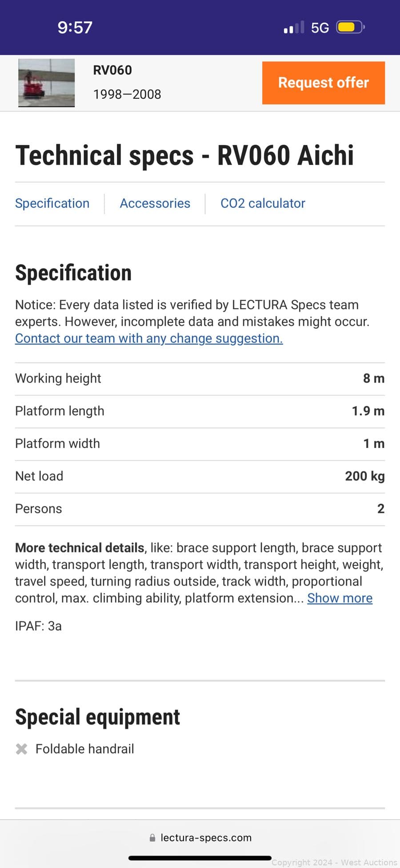Open the CO2 calculator tab
The height and width of the screenshot is (868, 400).
click(x=263, y=203)
